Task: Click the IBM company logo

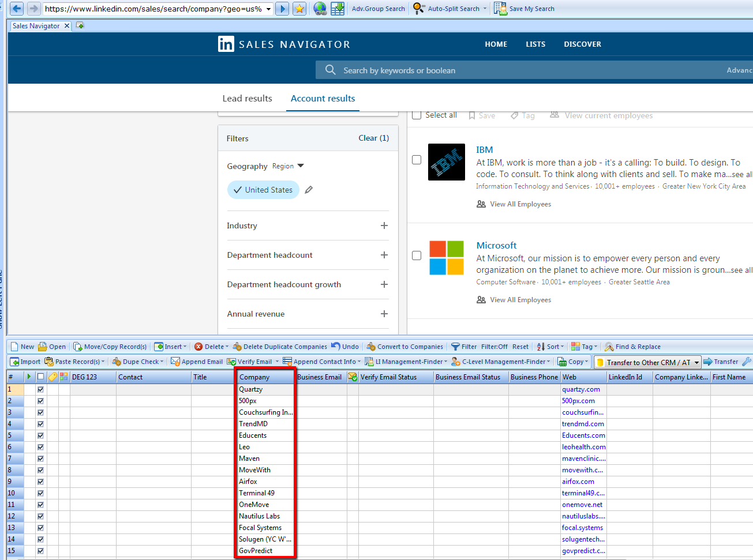Action: (x=447, y=162)
